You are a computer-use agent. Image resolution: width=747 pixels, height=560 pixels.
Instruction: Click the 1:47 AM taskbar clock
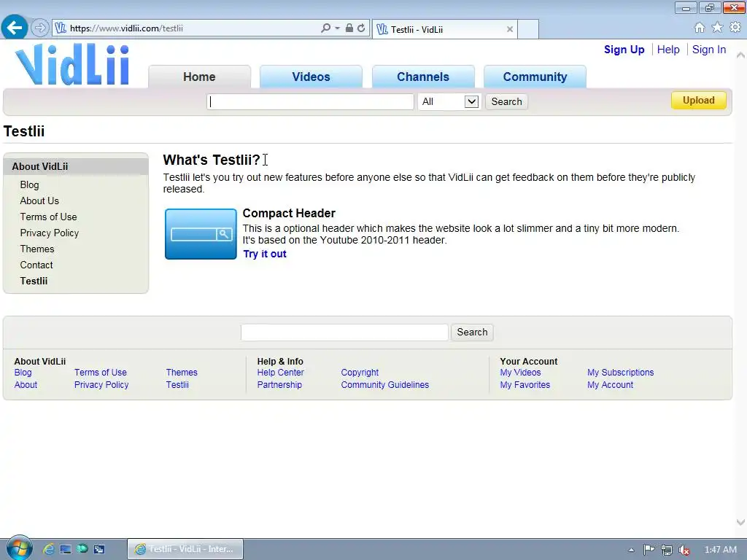pos(720,550)
